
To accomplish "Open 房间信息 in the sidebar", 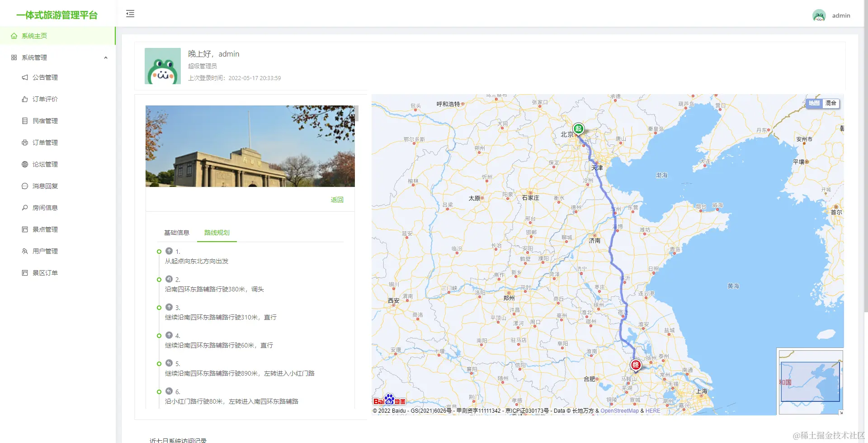I will [x=57, y=208].
